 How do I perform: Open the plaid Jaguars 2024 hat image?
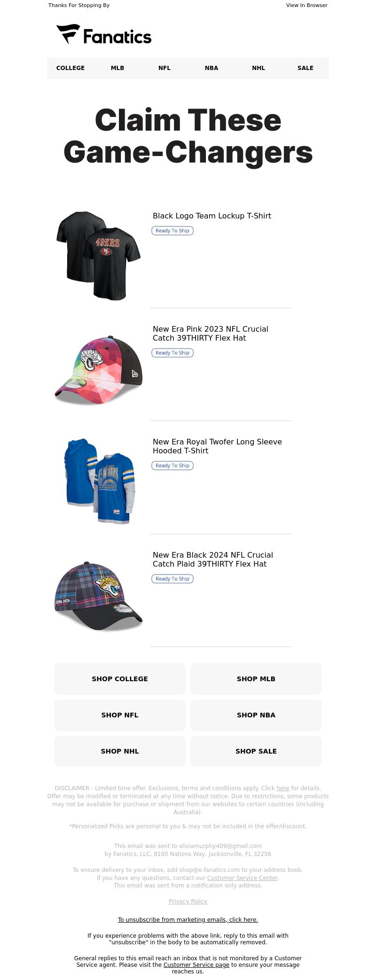[99, 596]
